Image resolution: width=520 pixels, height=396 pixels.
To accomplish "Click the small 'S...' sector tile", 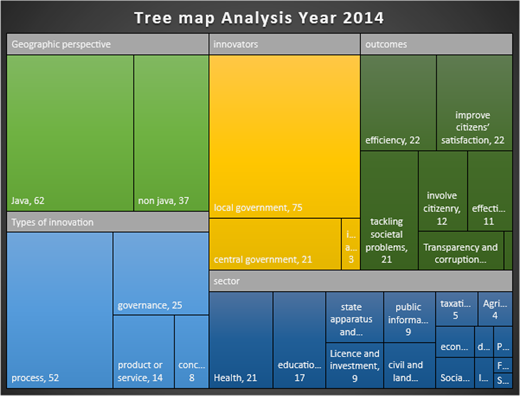I will pos(503,381).
